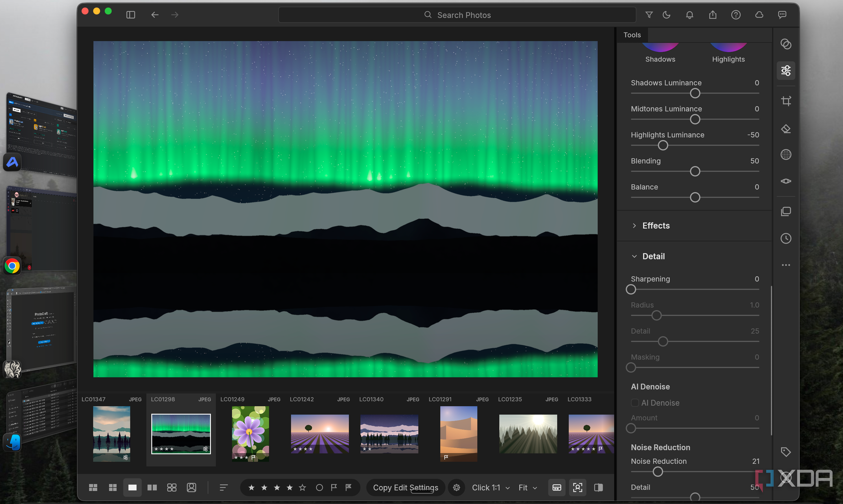
Task: Toggle the circle unflagged status
Action: [319, 488]
